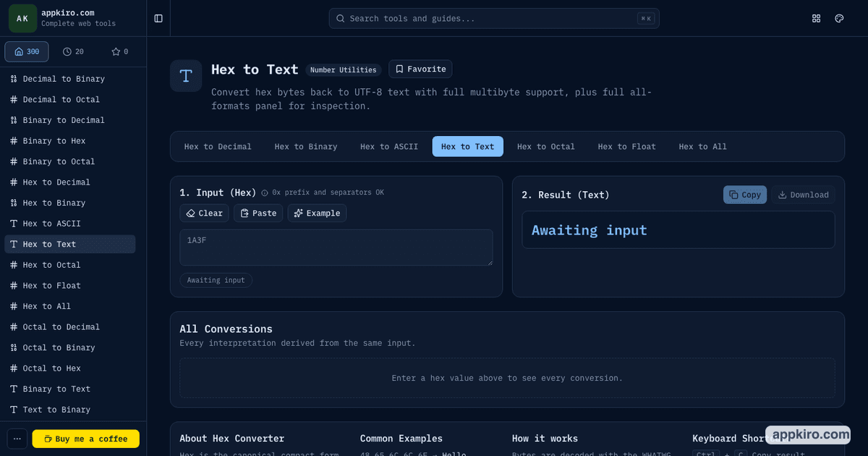Click the Awaiting input result box
The image size is (868, 456).
click(678, 229)
